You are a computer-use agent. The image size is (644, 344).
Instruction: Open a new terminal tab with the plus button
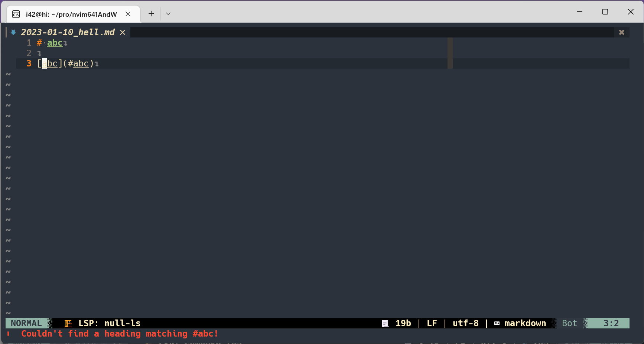151,13
